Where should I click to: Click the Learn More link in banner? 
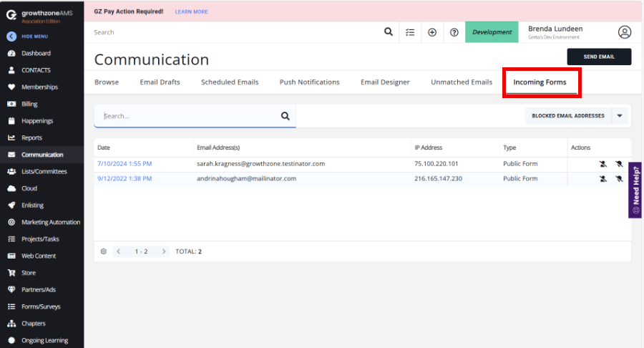pyautogui.click(x=191, y=12)
